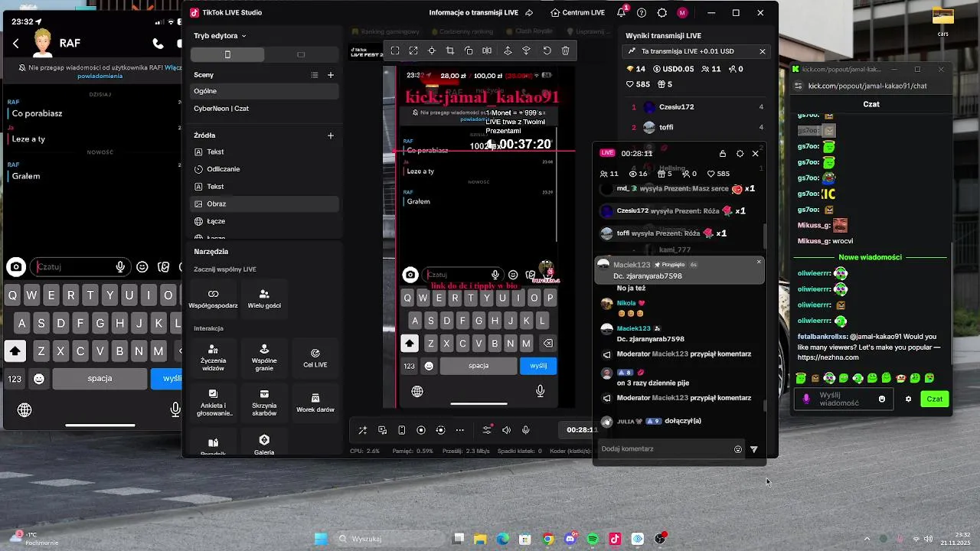Select the crop tool in preview toolbar
Screen dimensions: 980x551
pos(450,51)
